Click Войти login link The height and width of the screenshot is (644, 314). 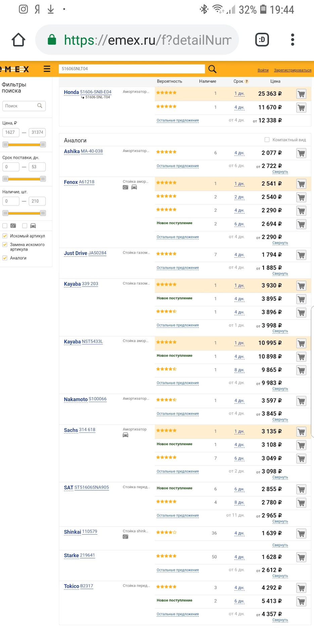(263, 70)
